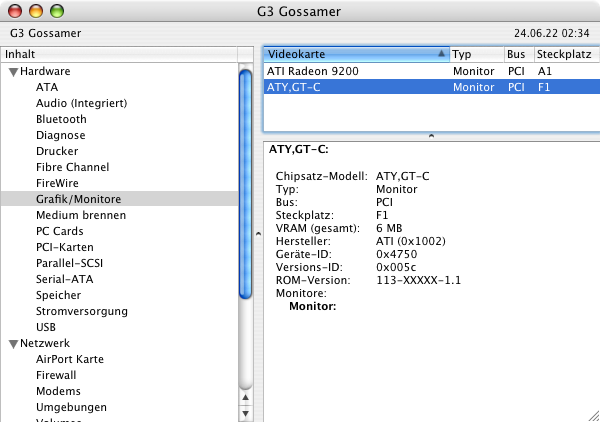The width and height of the screenshot is (600, 422).
Task: Open USB section
Action: pyautogui.click(x=46, y=327)
